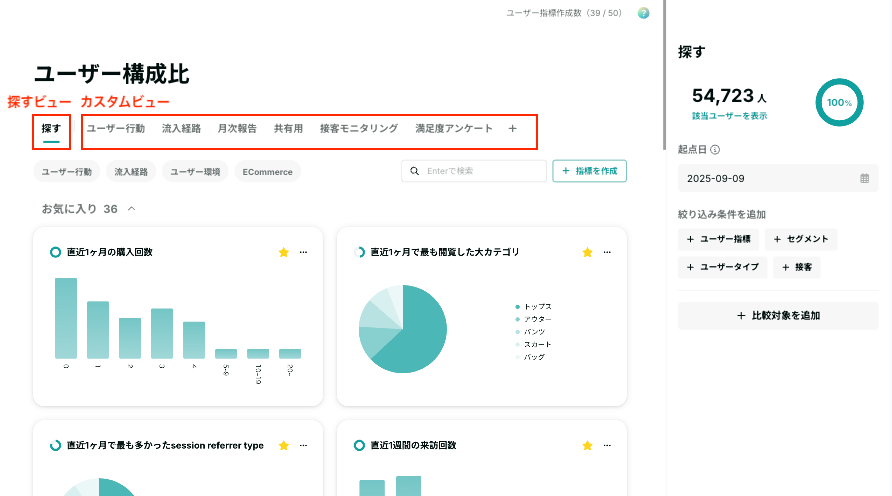This screenshot has width=892, height=496.
Task: Click the pie chart in 大カテゴリ card
Action: pyautogui.click(x=403, y=329)
